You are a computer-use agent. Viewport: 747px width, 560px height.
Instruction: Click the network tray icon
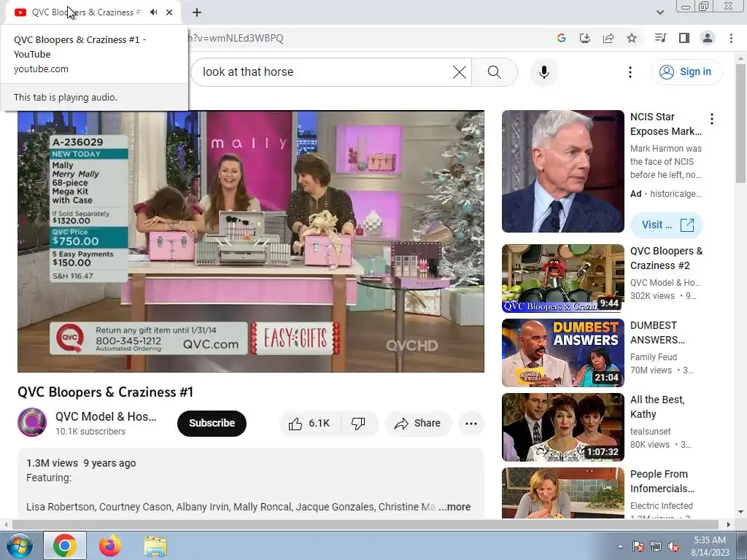pyautogui.click(x=656, y=546)
